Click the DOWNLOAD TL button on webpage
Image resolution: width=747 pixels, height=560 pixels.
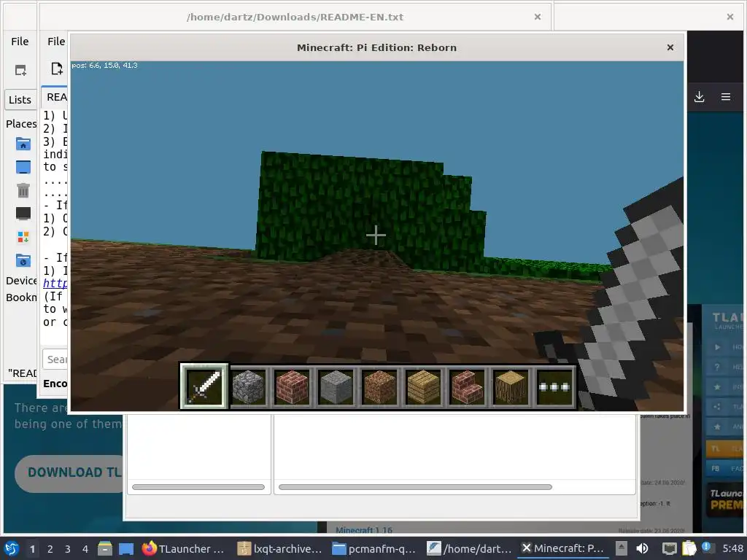pyautogui.click(x=69, y=473)
